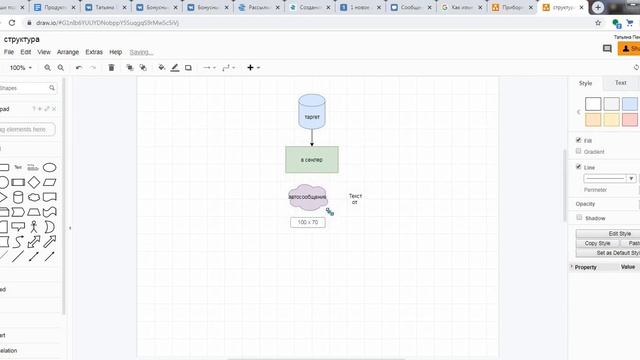Open the View menu

(44, 52)
